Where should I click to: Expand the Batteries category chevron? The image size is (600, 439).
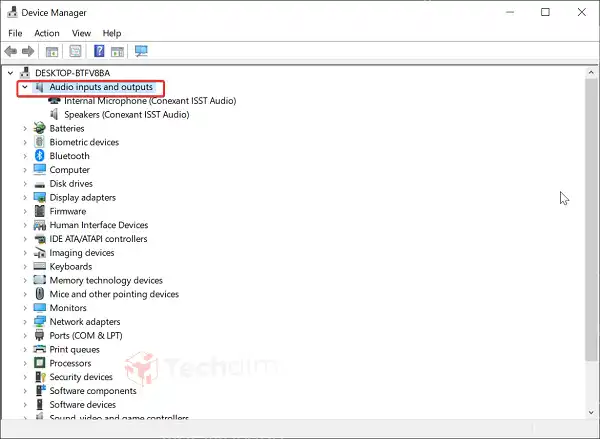[x=25, y=128]
